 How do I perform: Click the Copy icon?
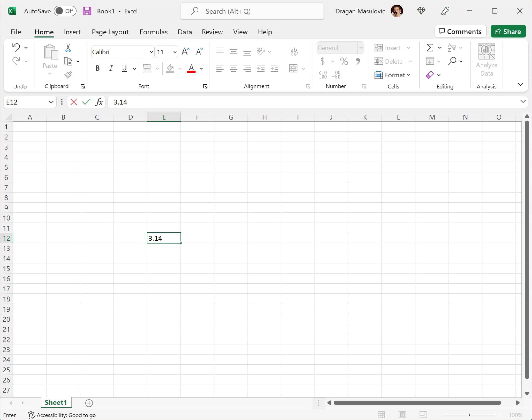click(x=68, y=61)
